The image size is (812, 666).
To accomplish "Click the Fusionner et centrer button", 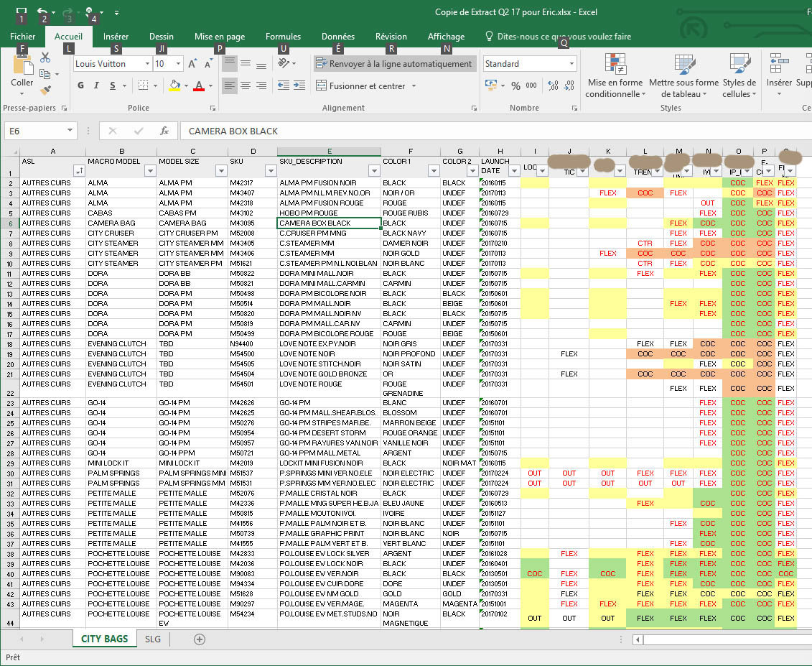I will pyautogui.click(x=360, y=85).
